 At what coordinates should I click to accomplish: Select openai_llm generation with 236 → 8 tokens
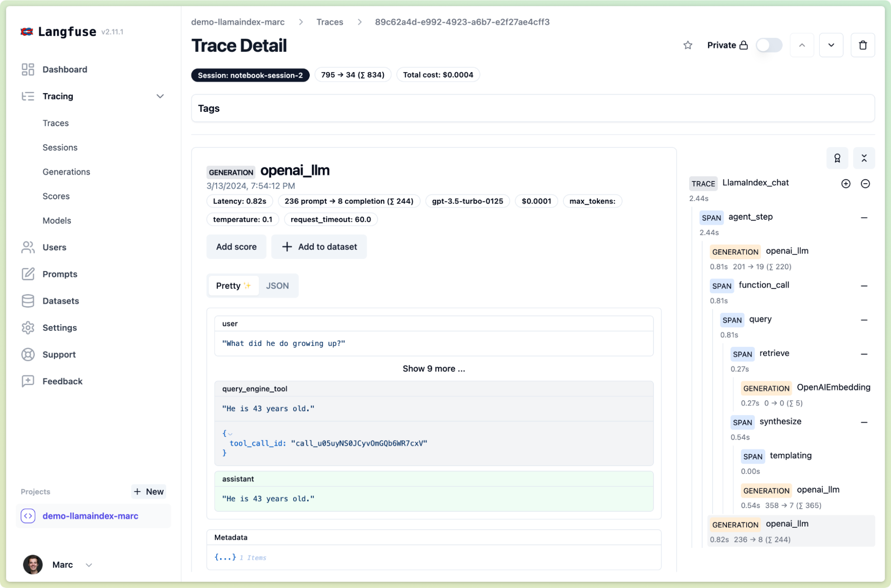(791, 531)
